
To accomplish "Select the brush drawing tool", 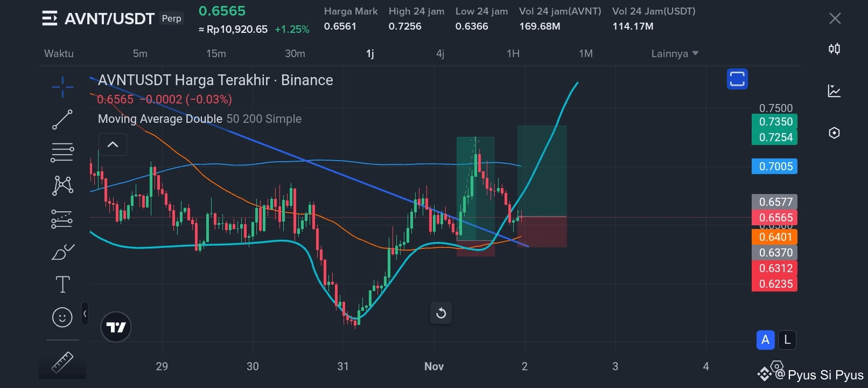I will click(62, 252).
